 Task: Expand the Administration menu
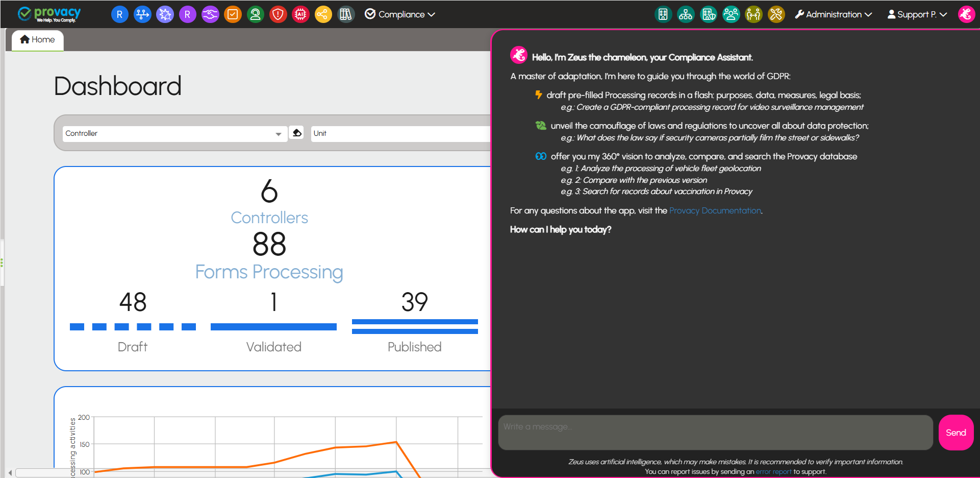pyautogui.click(x=834, y=14)
